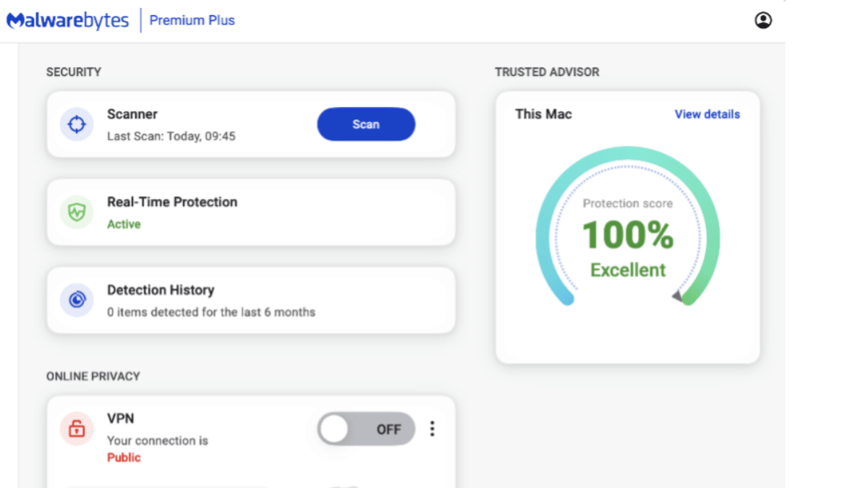Screen dimensions: 868x488
Task: Click the green Active status text
Action: click(124, 224)
